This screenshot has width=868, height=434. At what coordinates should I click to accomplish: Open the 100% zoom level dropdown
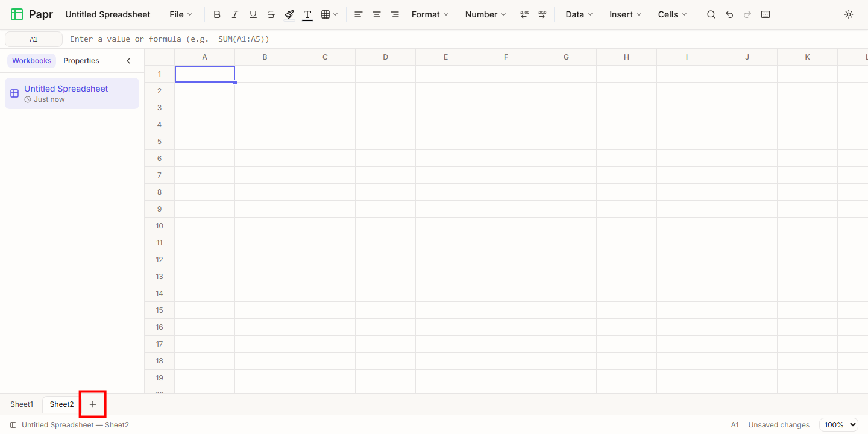[x=838, y=425]
